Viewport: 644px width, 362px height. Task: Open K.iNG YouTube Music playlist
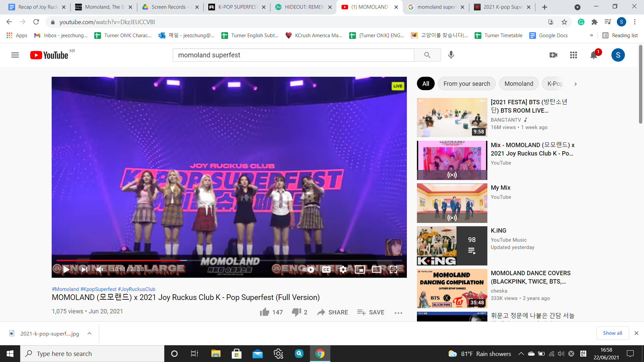452,246
